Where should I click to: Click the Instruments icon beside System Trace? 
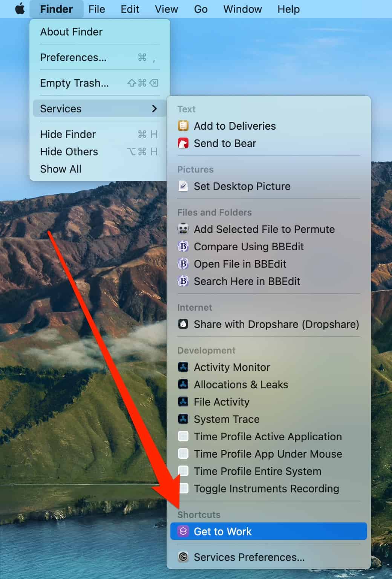pos(183,419)
